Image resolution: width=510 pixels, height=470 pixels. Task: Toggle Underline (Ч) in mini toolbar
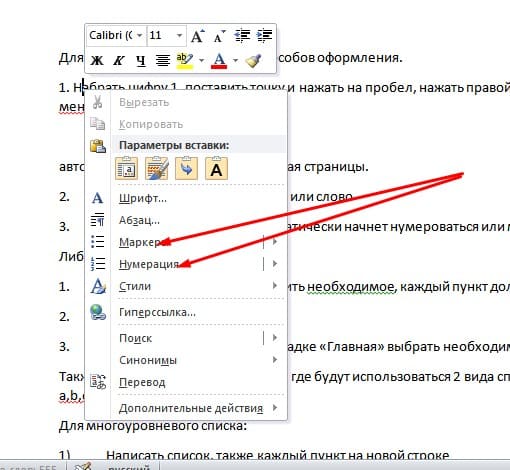pos(141,61)
